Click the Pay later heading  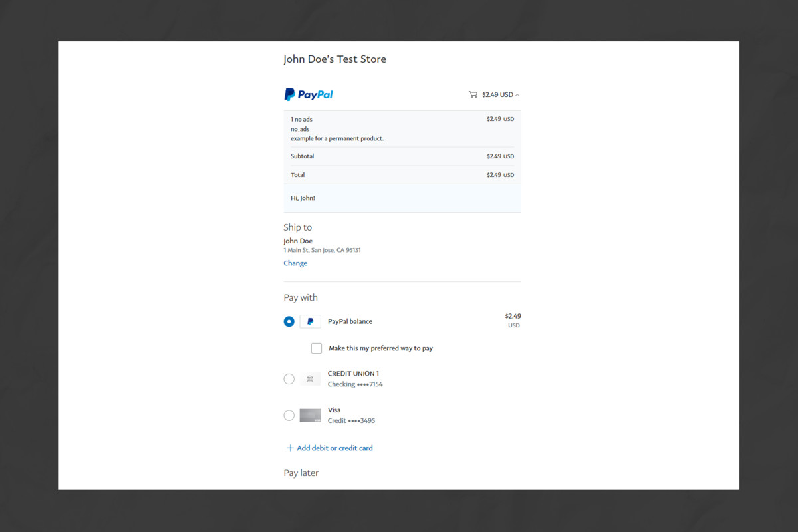click(301, 473)
